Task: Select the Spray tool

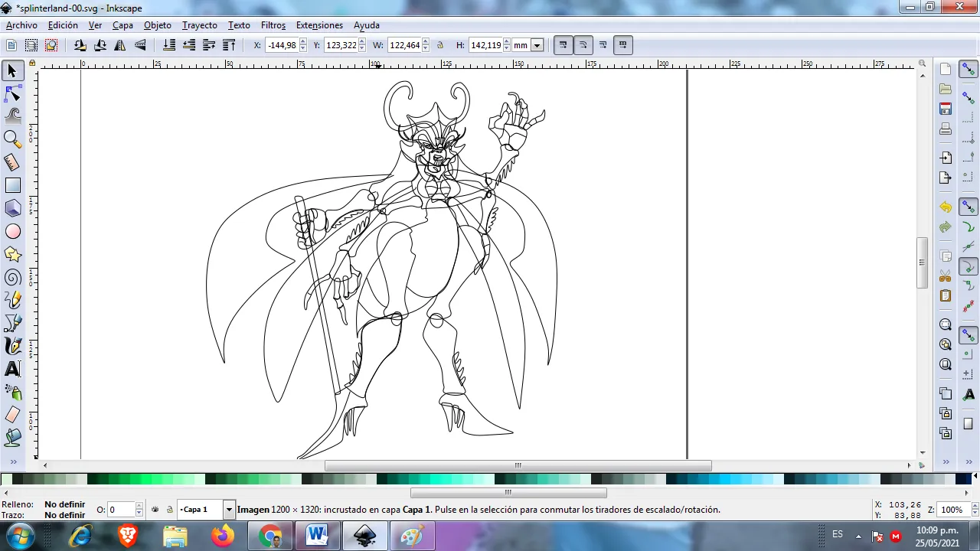Action: click(x=12, y=392)
